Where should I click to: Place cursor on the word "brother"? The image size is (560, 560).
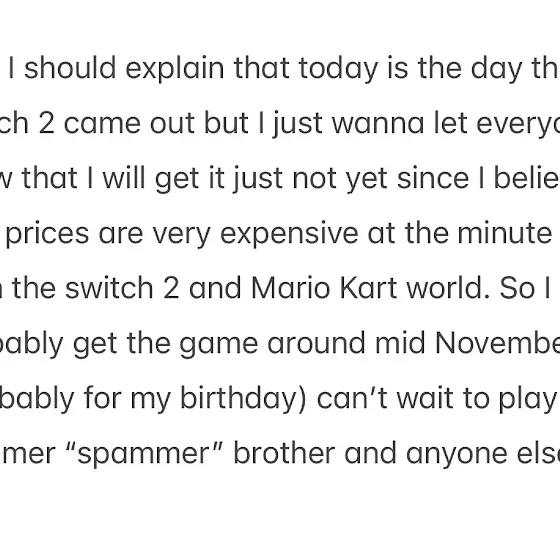284,453
